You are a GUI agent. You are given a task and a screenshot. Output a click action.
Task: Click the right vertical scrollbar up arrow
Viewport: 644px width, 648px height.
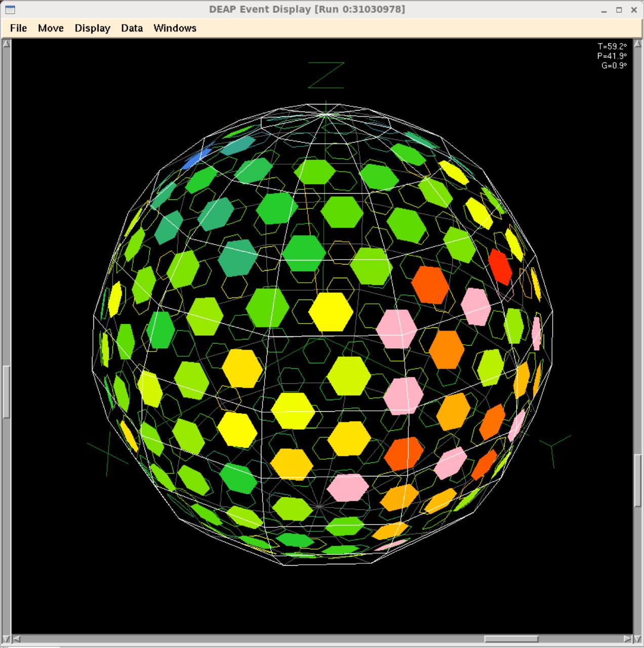pos(638,44)
